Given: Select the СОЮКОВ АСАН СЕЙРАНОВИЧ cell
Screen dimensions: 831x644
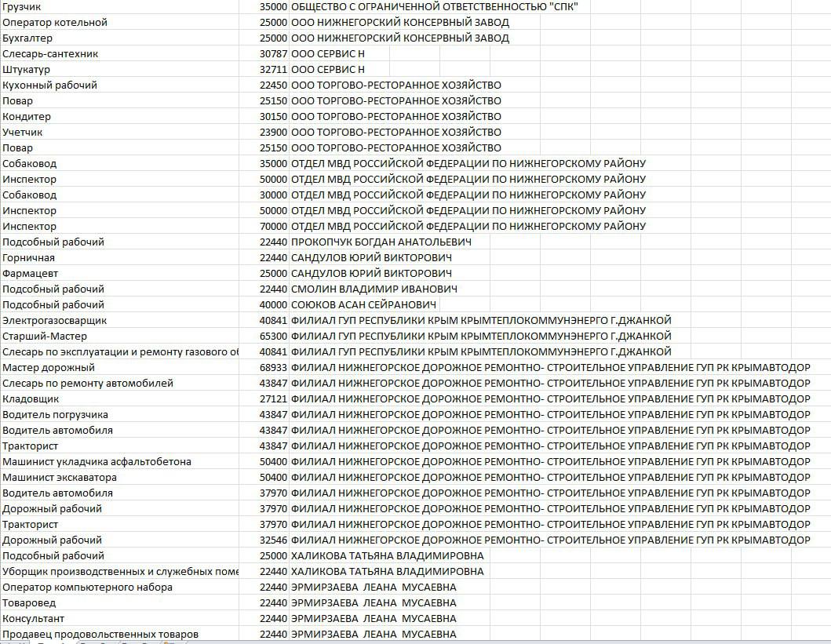Looking at the screenshot, I should point(364,304).
